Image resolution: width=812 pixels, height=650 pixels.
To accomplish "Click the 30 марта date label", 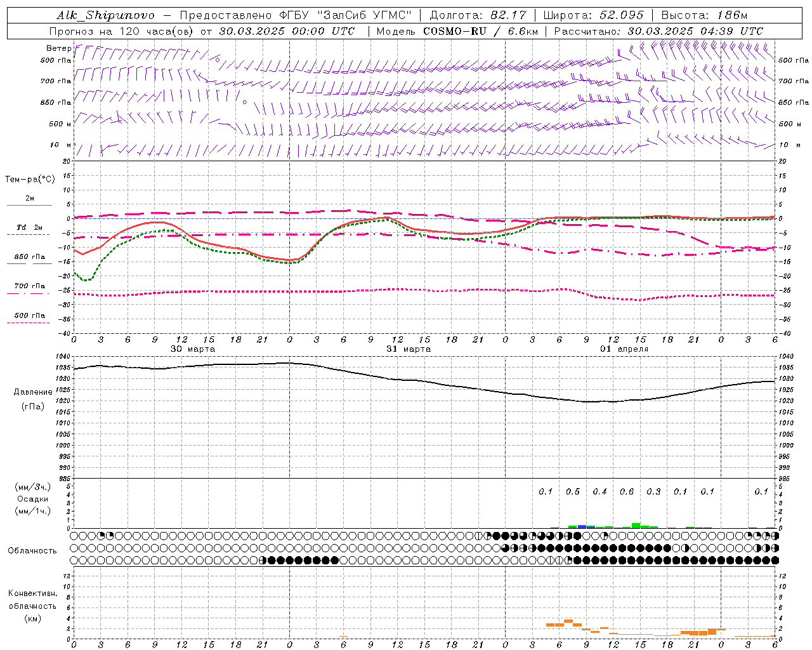I will click(x=193, y=349).
